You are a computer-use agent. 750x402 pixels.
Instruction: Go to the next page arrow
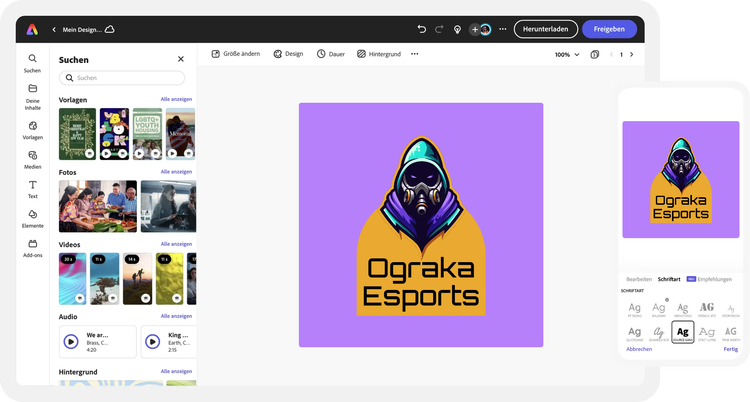(x=631, y=55)
